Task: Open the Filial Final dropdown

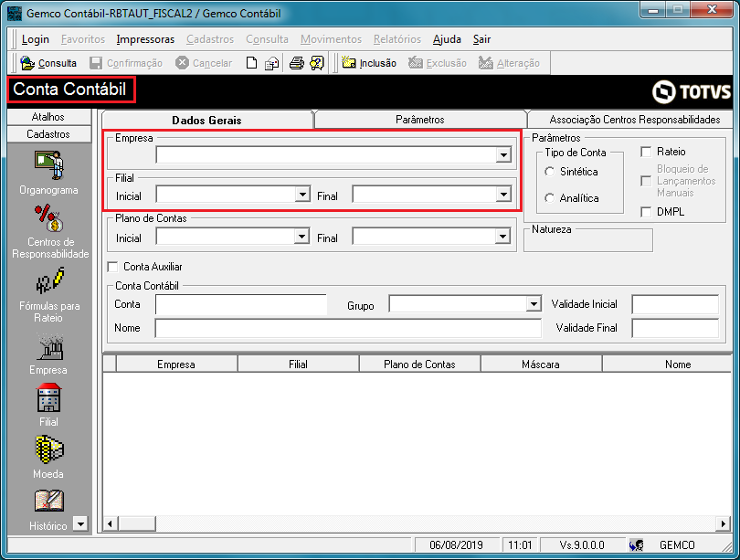Action: coord(503,194)
